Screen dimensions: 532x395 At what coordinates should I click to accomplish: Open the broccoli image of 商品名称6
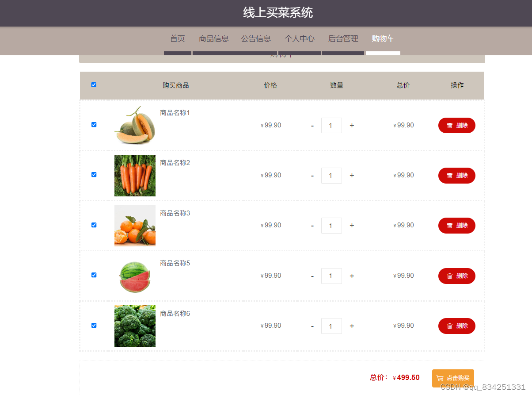(x=135, y=326)
